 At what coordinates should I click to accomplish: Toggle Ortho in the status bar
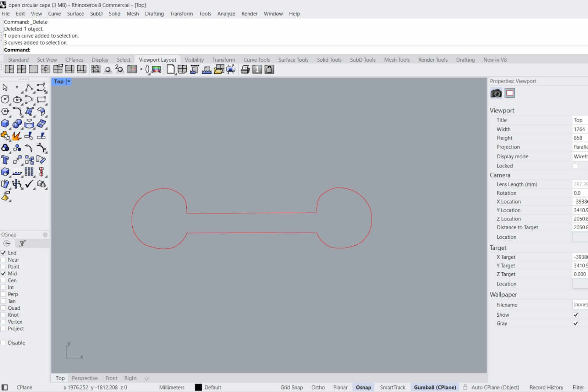318,387
